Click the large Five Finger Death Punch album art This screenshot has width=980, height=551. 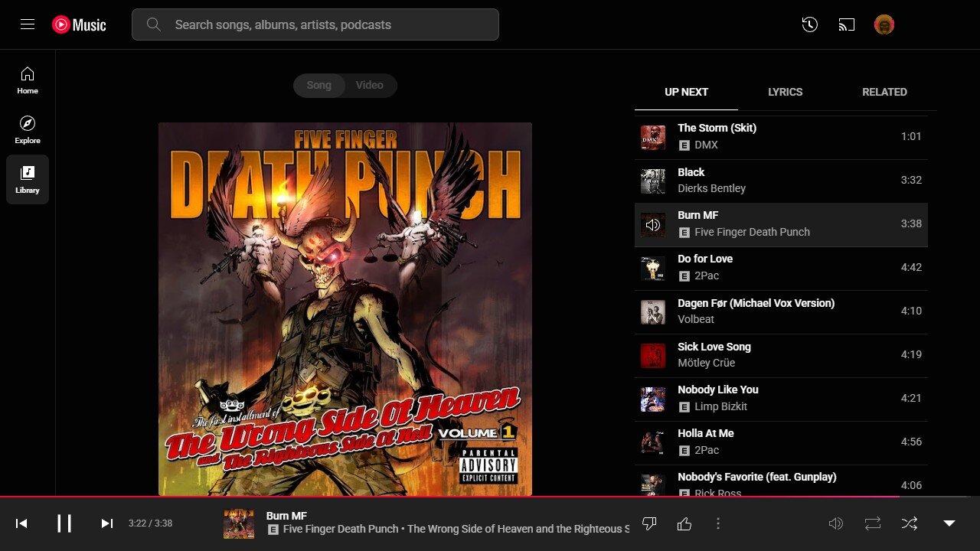click(345, 309)
